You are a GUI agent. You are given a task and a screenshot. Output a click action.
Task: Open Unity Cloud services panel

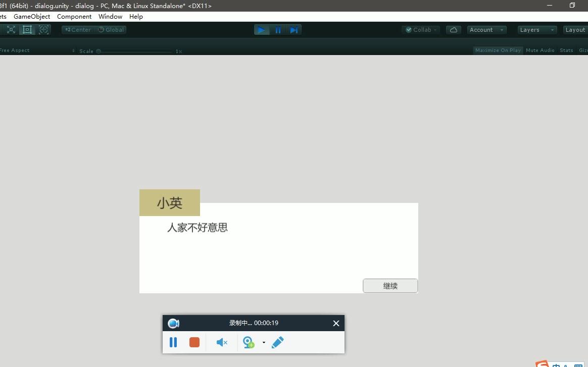pos(453,29)
